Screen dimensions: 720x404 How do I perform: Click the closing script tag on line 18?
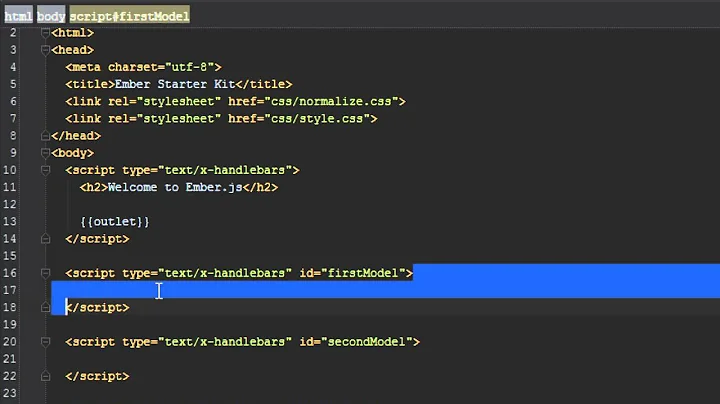coord(97,308)
